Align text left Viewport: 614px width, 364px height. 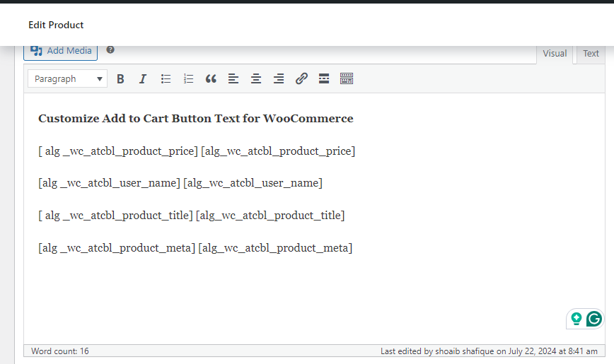tap(233, 79)
